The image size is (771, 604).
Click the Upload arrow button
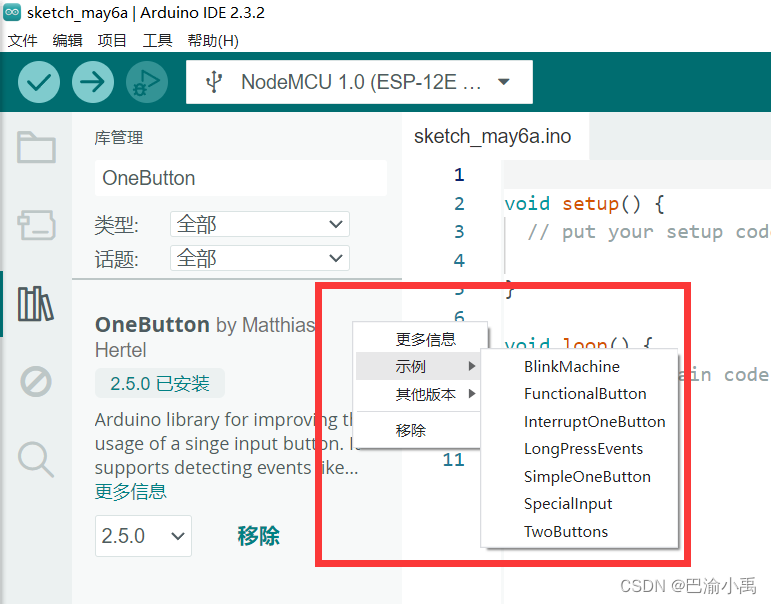(93, 82)
